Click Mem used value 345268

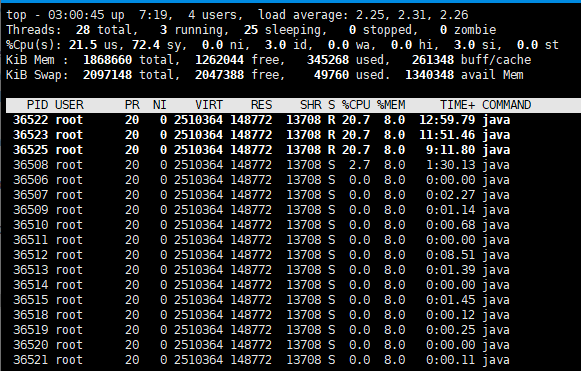point(328,60)
